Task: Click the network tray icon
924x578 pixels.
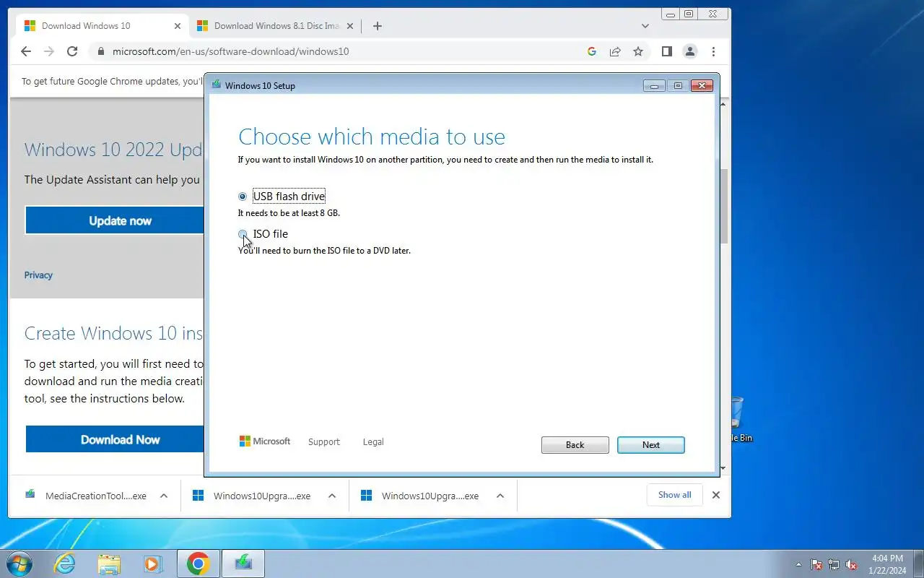Action: point(834,564)
